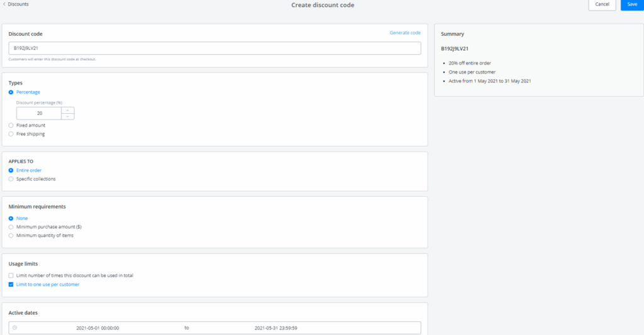Increase the discount percentage with up arrow
The height and width of the screenshot is (335, 644).
[x=68, y=110]
